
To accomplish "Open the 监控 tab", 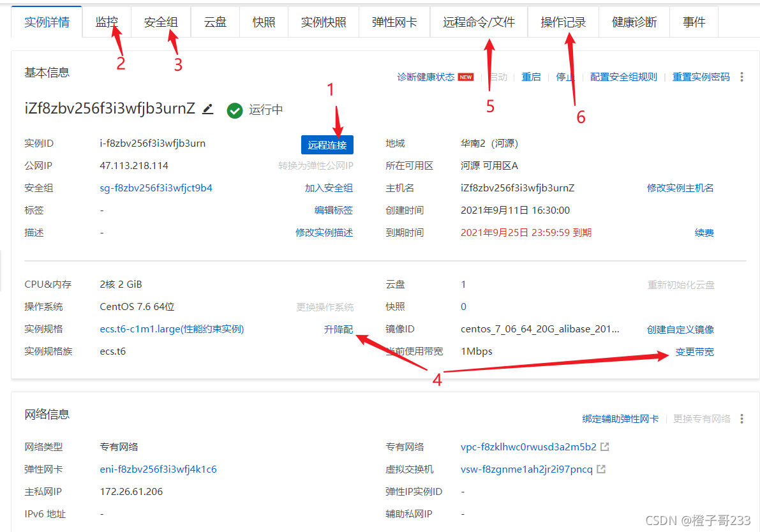I will (x=107, y=22).
